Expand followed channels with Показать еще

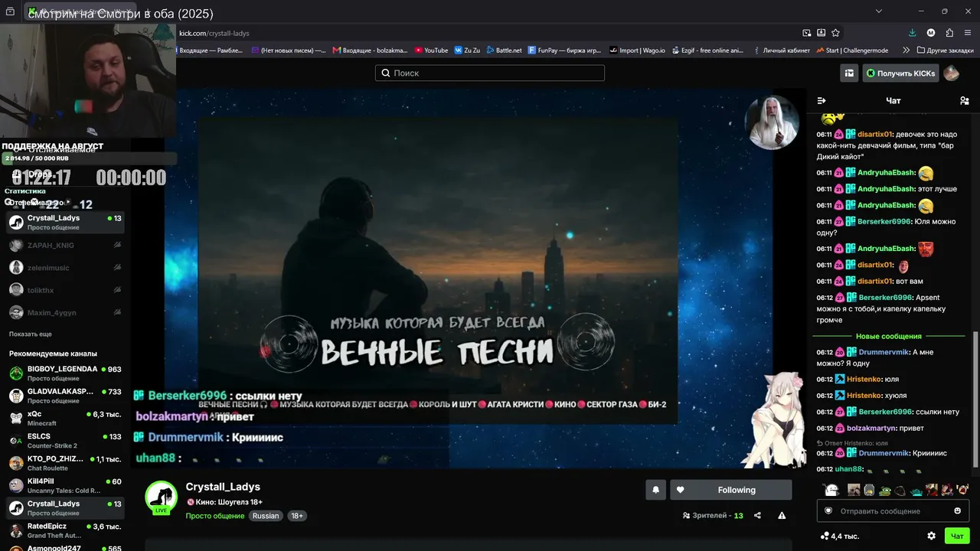[31, 334]
